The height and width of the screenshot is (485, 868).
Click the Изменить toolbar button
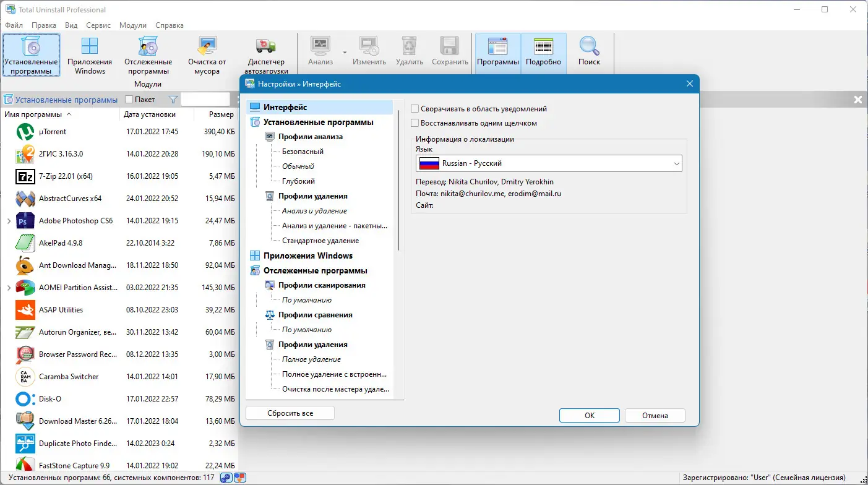pos(369,52)
